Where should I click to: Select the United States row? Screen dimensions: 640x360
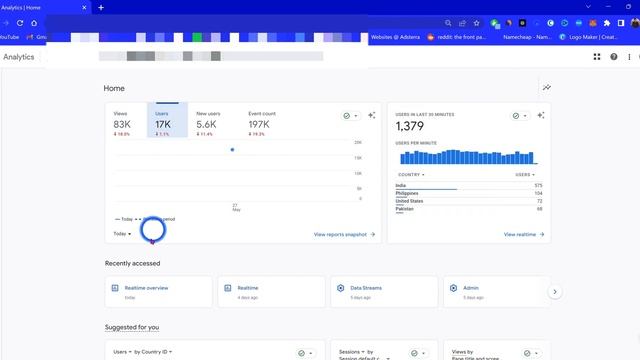[469, 201]
